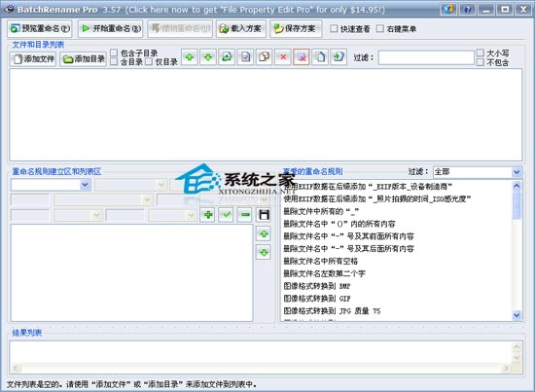Click the title bar File Property Edit Pro promo link
Screen dimensions: 535x392
point(255,9)
